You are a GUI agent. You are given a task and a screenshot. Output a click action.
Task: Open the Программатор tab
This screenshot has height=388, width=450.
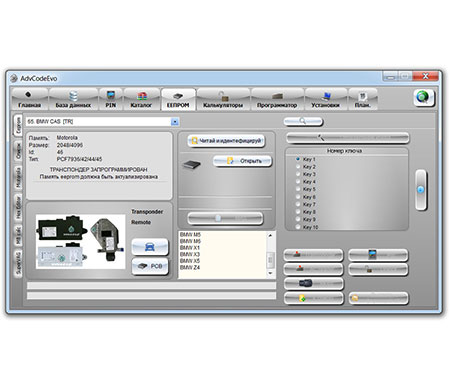pyautogui.click(x=277, y=99)
